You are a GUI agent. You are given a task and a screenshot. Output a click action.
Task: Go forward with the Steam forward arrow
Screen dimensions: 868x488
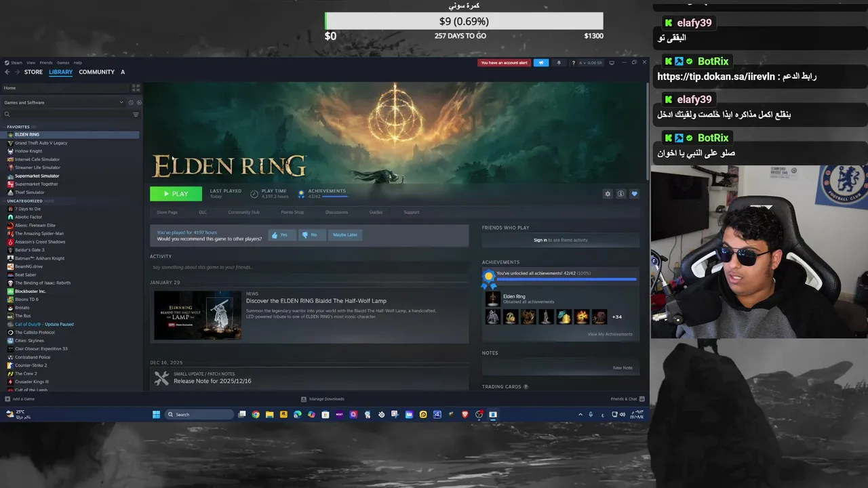click(17, 72)
